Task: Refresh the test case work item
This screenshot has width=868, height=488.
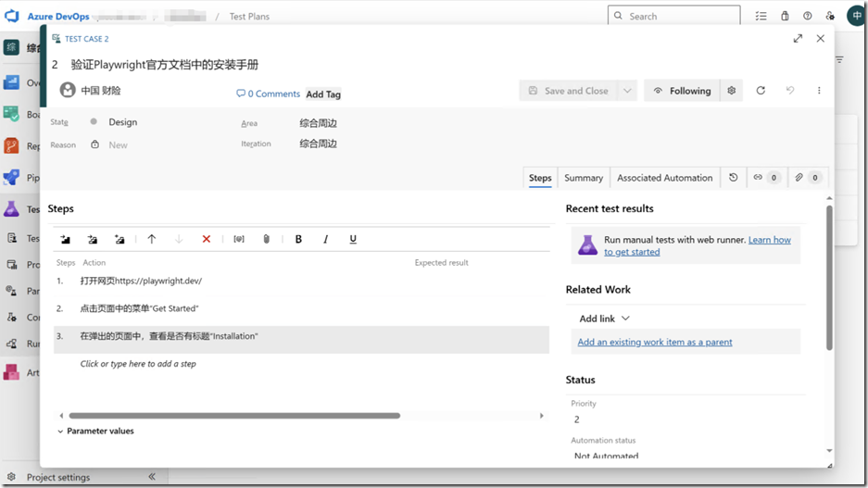Action: pos(761,90)
